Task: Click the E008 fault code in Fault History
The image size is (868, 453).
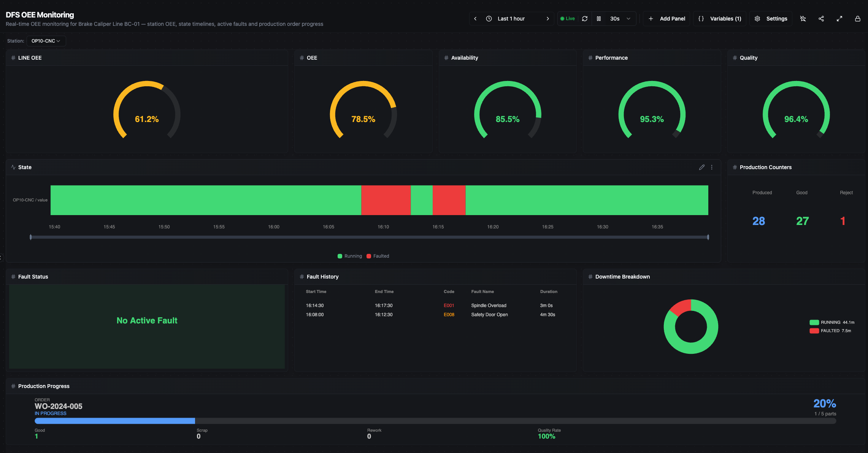Action: point(449,315)
